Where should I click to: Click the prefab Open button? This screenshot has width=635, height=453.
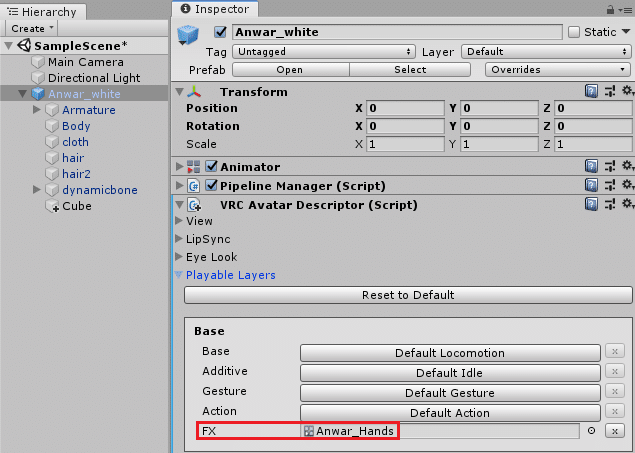tap(290, 70)
